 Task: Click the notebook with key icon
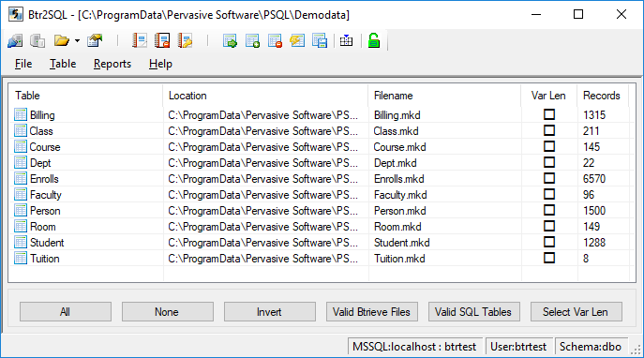coord(185,40)
